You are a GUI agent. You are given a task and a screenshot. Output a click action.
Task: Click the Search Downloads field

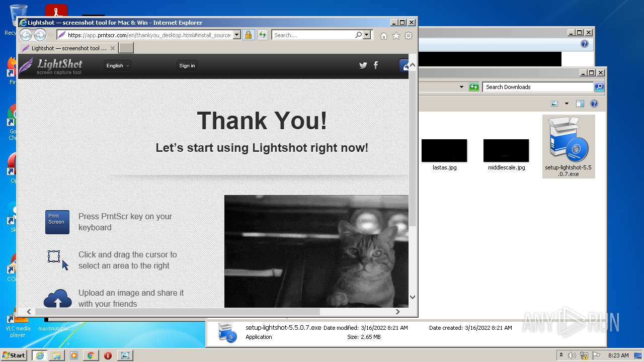click(538, 87)
